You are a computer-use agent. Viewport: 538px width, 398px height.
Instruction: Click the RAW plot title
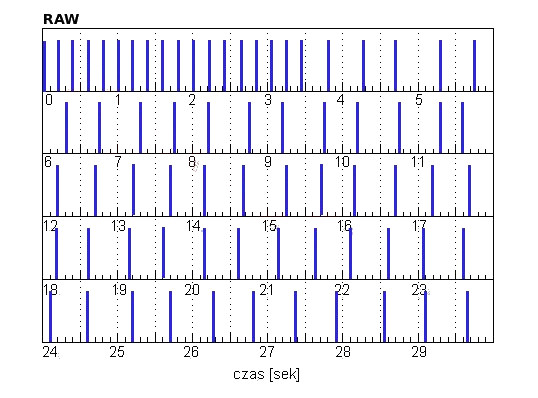pyautogui.click(x=61, y=19)
